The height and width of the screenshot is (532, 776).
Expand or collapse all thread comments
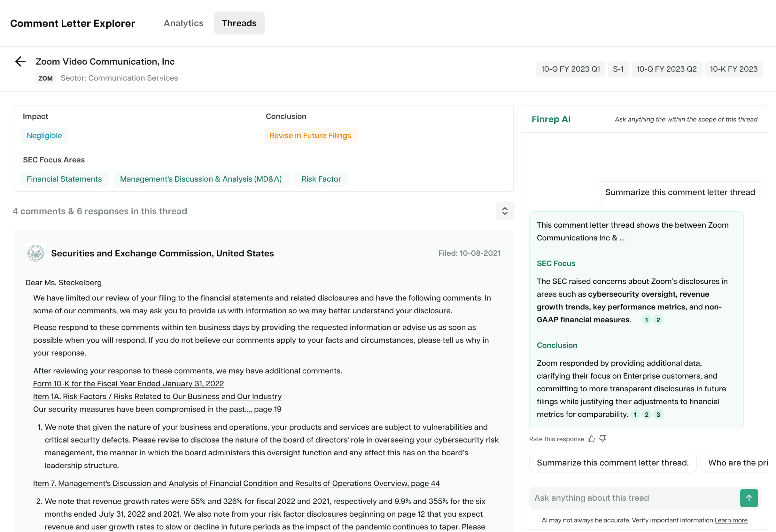505,211
